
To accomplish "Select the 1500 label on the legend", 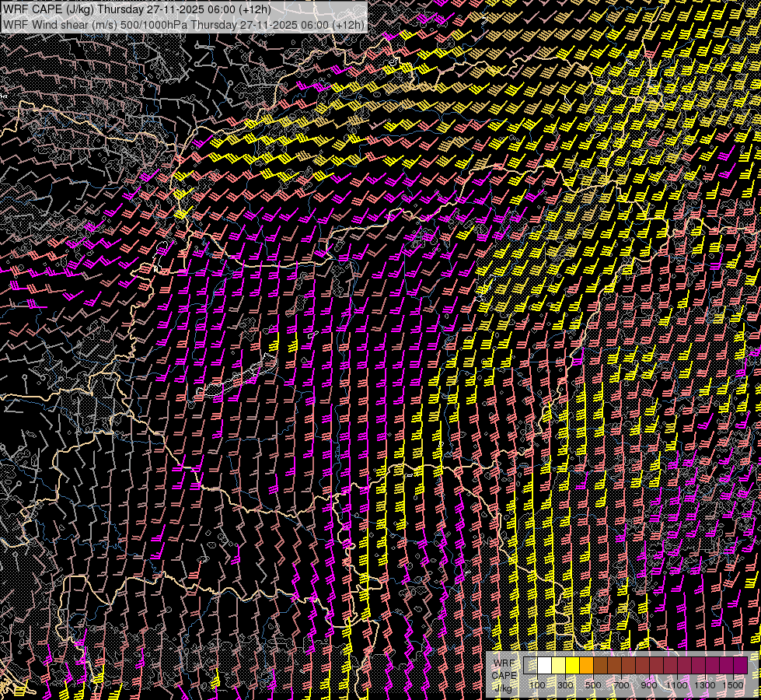I will point(733,685).
